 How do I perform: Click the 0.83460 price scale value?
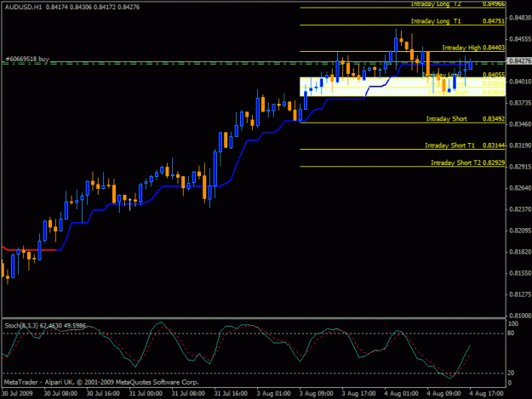pyautogui.click(x=520, y=124)
